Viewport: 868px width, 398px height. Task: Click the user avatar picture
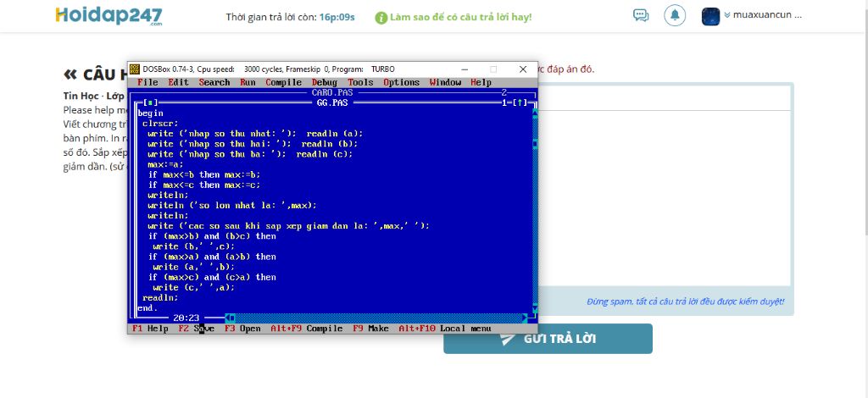click(711, 16)
